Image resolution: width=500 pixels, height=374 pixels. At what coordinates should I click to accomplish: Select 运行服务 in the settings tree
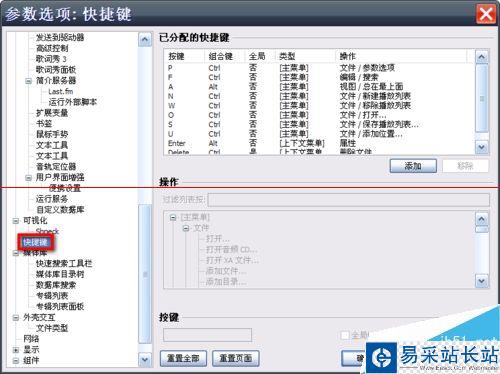(52, 199)
